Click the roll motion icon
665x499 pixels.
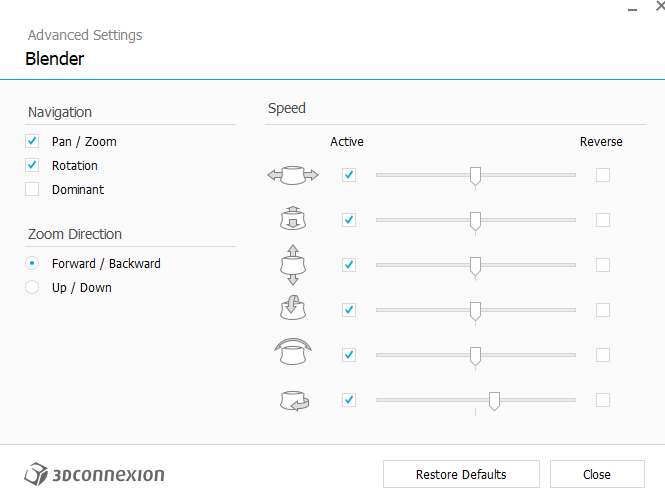(293, 351)
